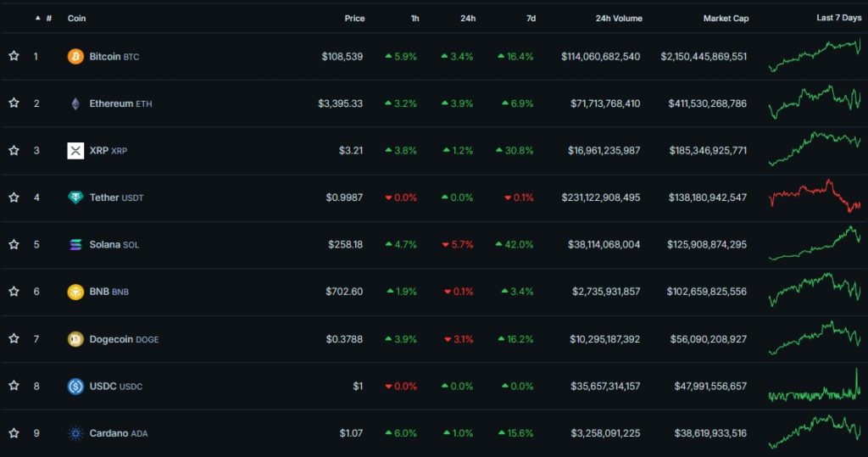868x457 pixels.
Task: Click the Last 7 Days column header
Action: pos(838,18)
